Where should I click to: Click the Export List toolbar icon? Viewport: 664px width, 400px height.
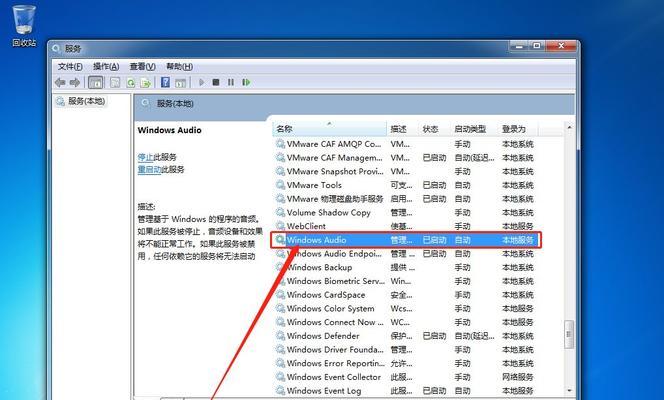pyautogui.click(x=146, y=83)
